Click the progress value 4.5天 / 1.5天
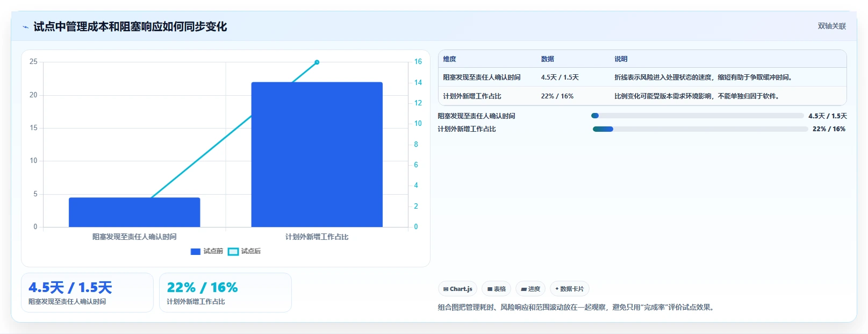 [x=827, y=116]
